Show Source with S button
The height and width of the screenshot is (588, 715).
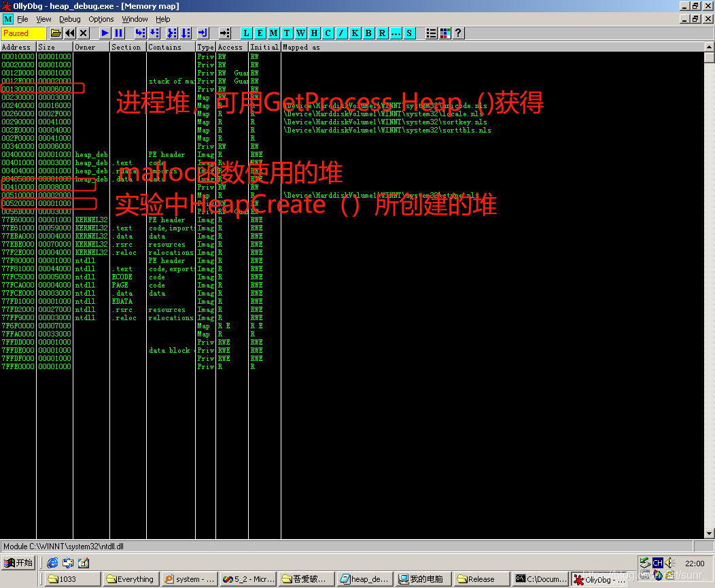(409, 33)
